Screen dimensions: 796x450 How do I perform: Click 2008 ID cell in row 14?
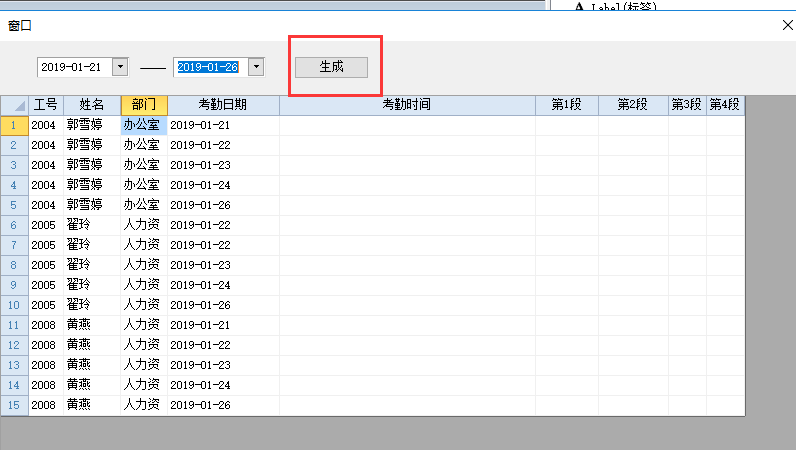46,385
